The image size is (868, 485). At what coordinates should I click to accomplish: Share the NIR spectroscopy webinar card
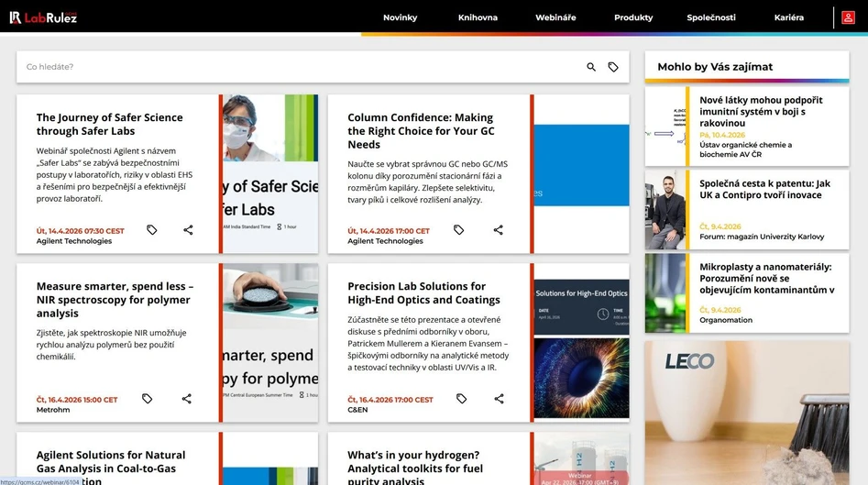click(x=187, y=399)
